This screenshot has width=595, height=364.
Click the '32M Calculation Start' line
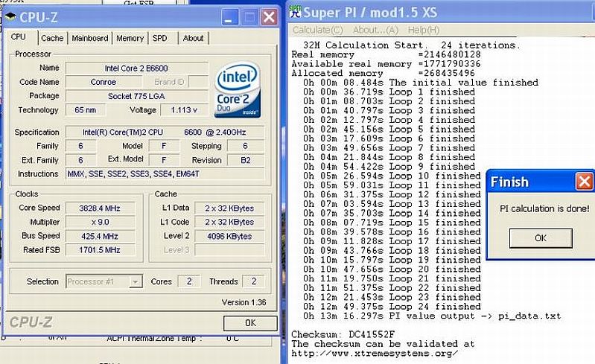[412, 45]
